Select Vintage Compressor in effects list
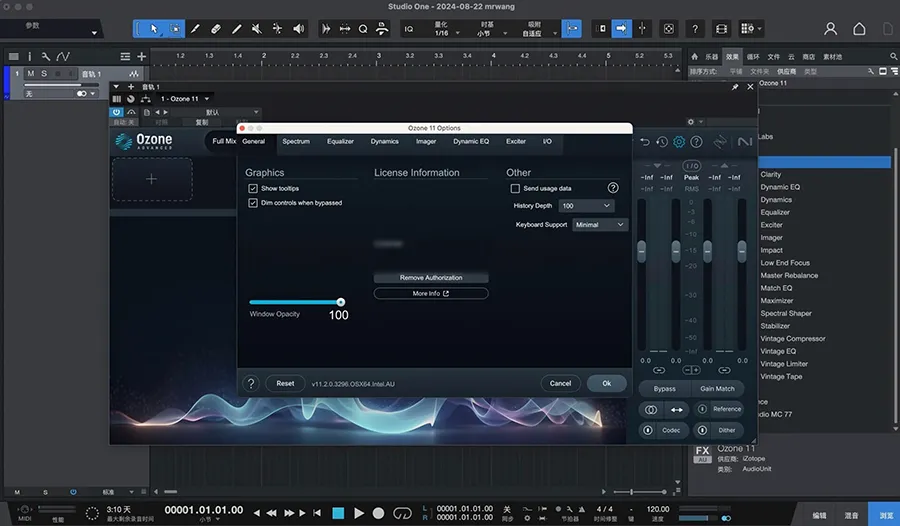 [792, 339]
